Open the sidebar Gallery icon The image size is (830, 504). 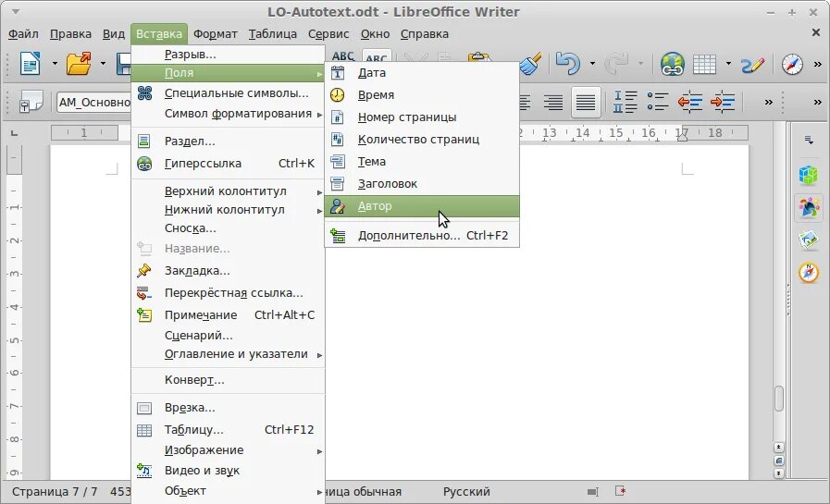click(809, 240)
